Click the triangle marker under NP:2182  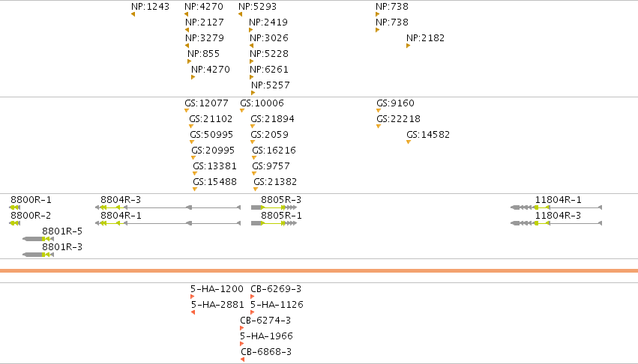click(408, 46)
